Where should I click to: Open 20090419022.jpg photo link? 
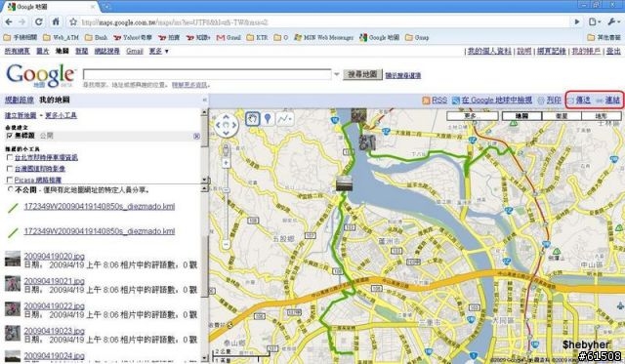coord(55,305)
